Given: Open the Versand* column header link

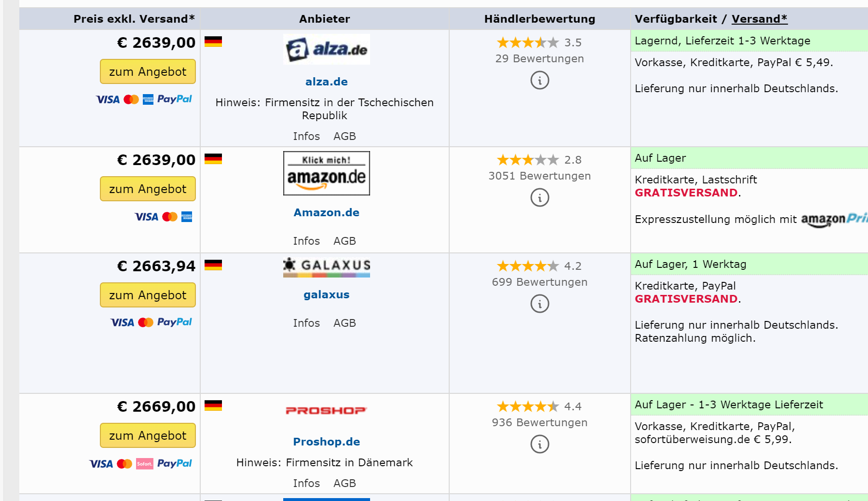Looking at the screenshot, I should coord(759,19).
